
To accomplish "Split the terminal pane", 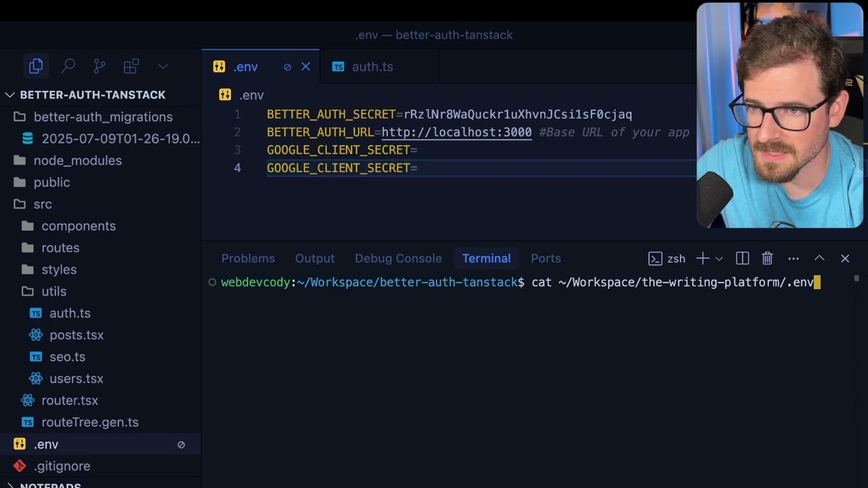I will (x=743, y=258).
